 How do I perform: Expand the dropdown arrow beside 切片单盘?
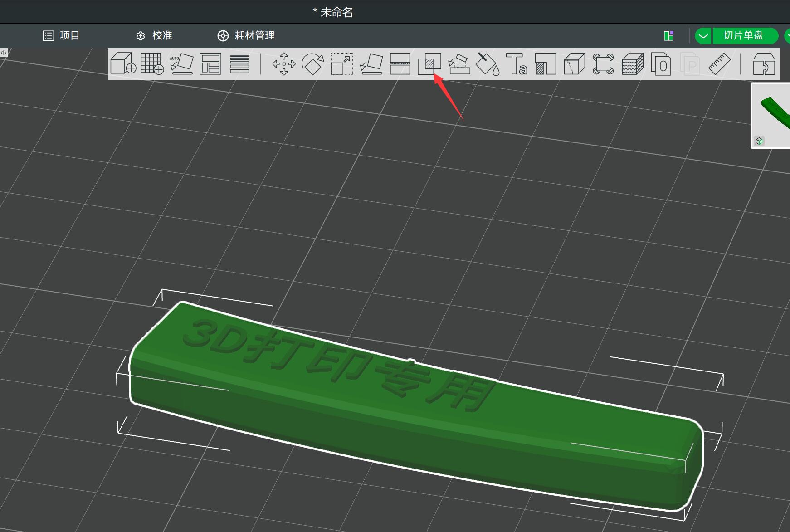pyautogui.click(x=703, y=36)
